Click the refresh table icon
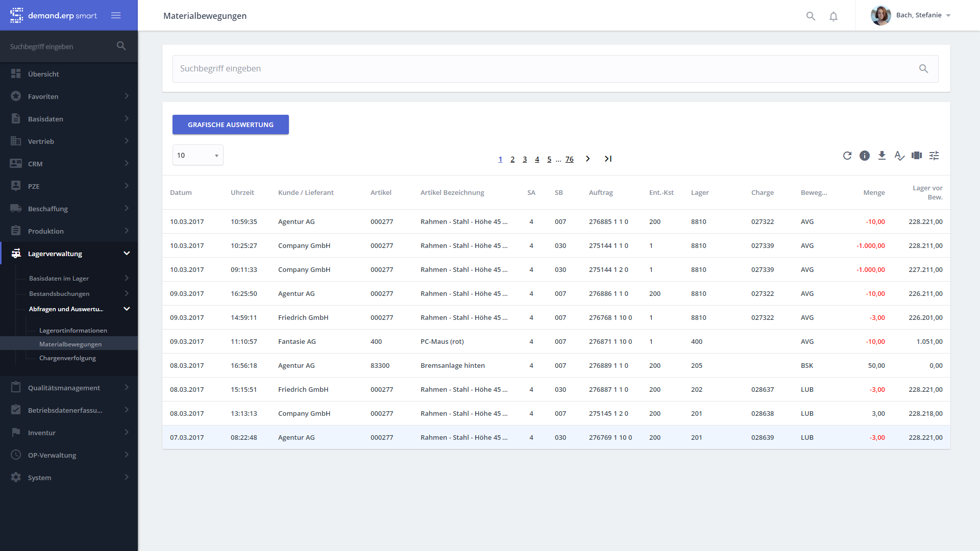This screenshot has width=980, height=551. click(x=847, y=156)
